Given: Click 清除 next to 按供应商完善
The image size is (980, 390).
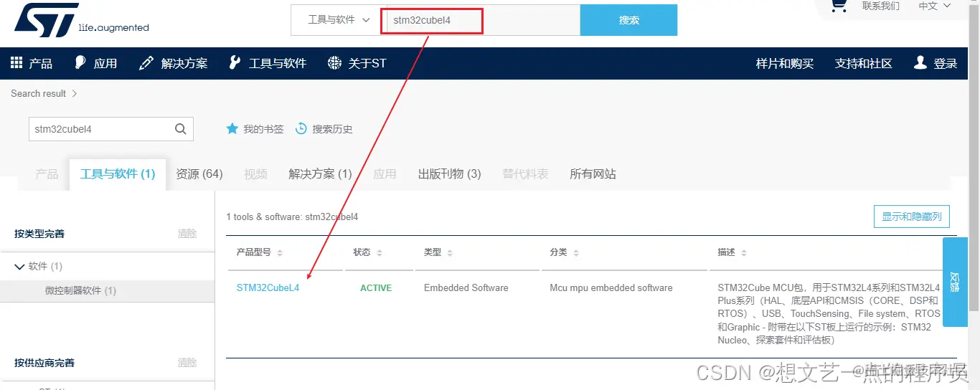Looking at the screenshot, I should pos(187,363).
